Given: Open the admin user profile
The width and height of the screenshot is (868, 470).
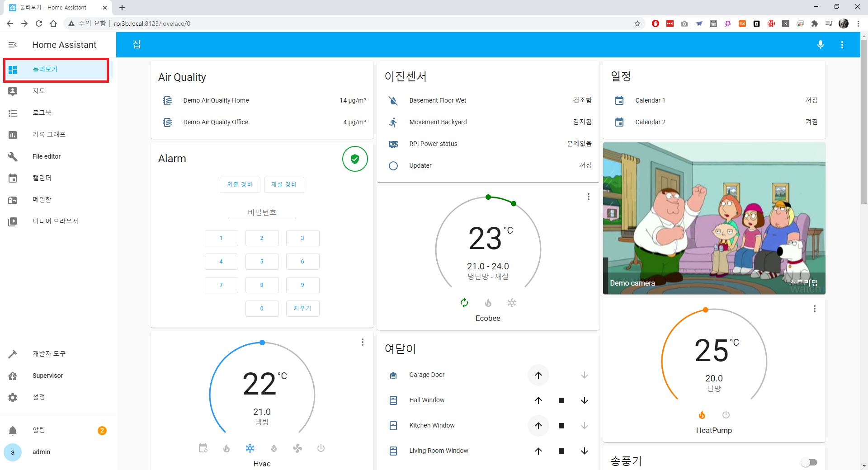Looking at the screenshot, I should [58, 452].
